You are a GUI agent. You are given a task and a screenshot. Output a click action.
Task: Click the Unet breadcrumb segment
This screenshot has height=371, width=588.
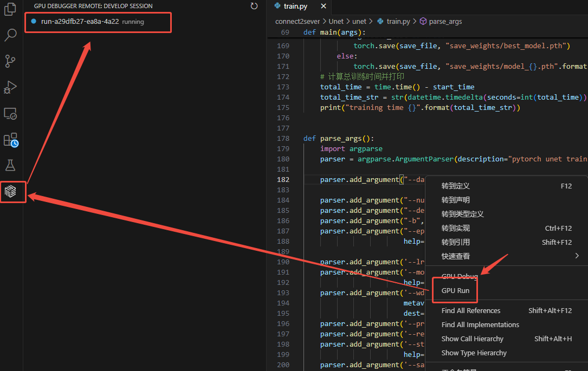click(x=336, y=22)
